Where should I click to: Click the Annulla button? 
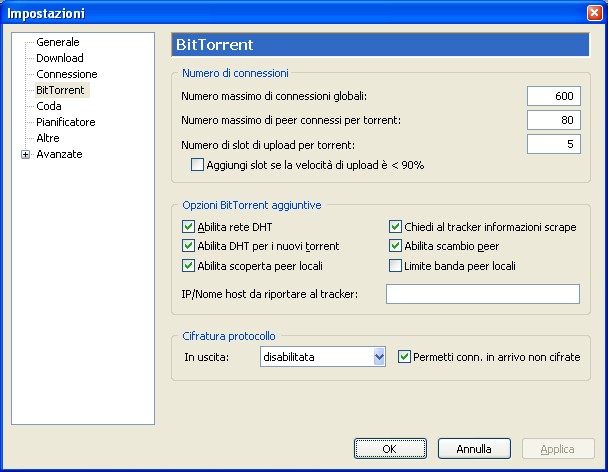(474, 449)
